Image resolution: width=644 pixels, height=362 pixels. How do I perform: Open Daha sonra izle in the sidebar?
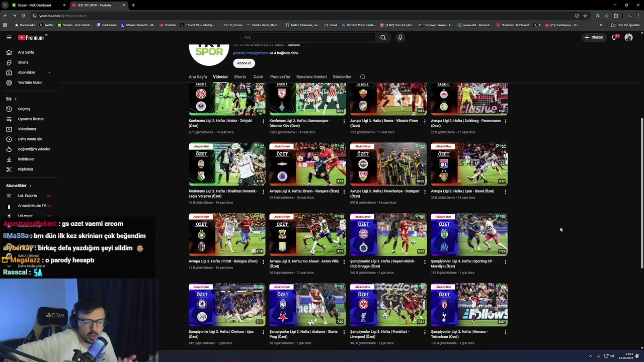coord(30,139)
